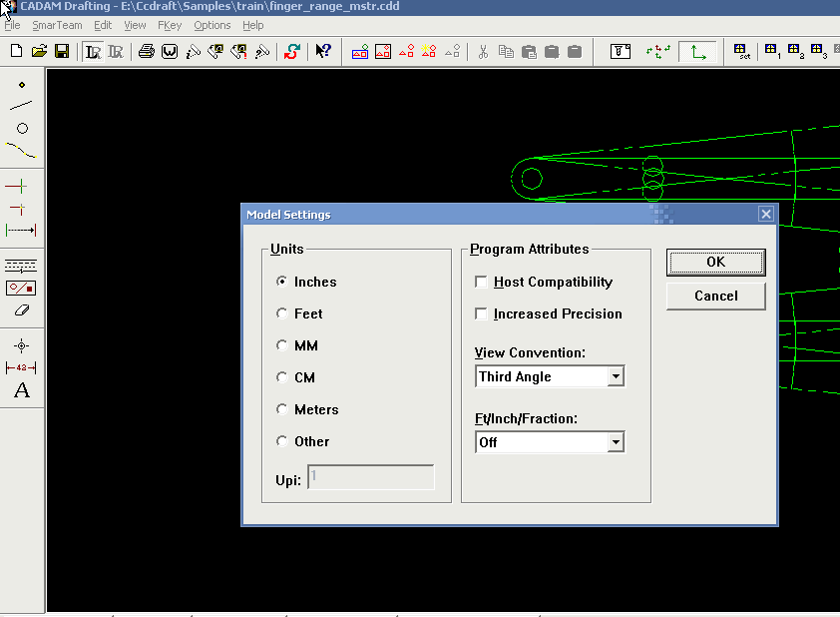The width and height of the screenshot is (840, 617).
Task: Click the blue-red shapes group icon
Action: pyautogui.click(x=360, y=52)
